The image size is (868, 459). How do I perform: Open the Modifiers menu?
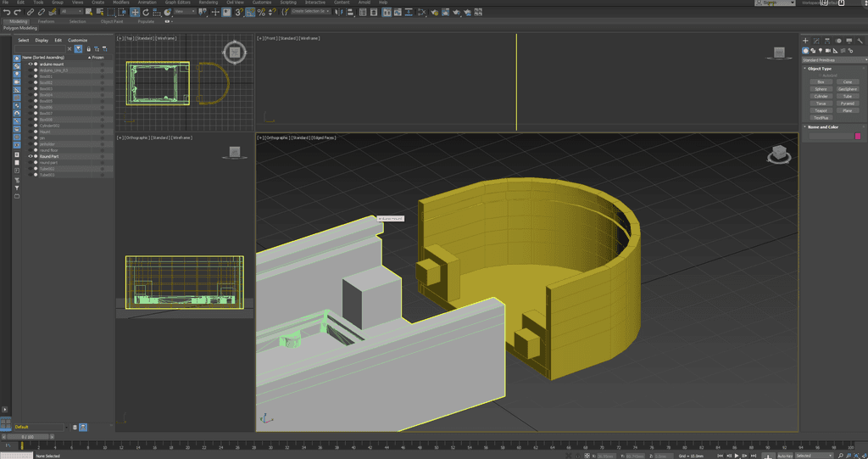pyautogui.click(x=121, y=3)
